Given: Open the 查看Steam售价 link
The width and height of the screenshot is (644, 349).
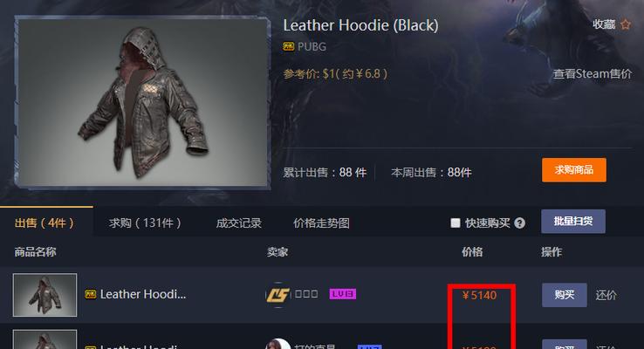Looking at the screenshot, I should [x=593, y=74].
